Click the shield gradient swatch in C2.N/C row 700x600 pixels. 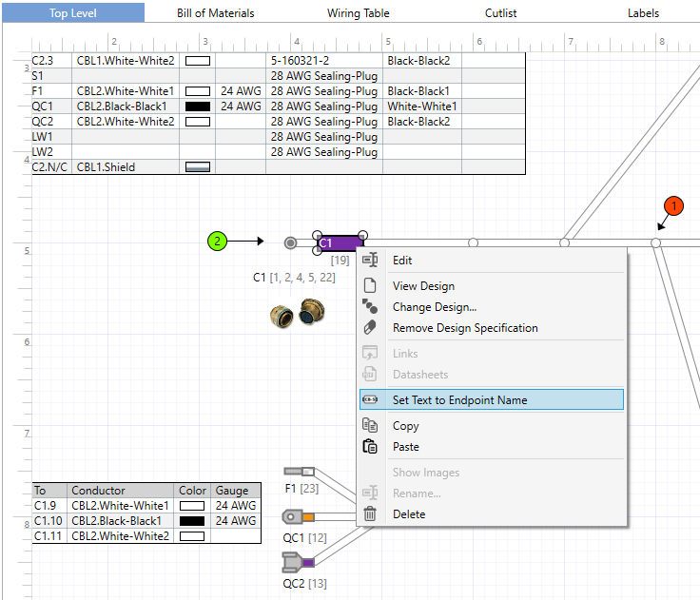click(198, 167)
